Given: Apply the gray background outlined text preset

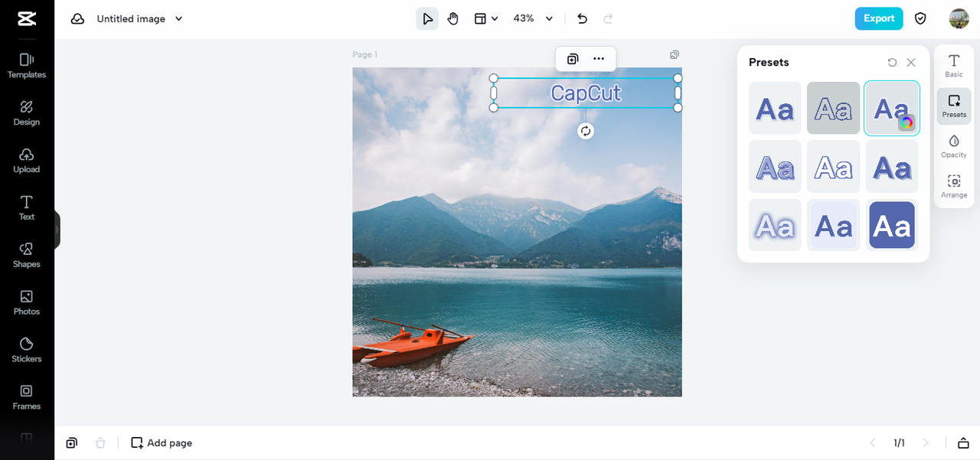Looking at the screenshot, I should 834,108.
